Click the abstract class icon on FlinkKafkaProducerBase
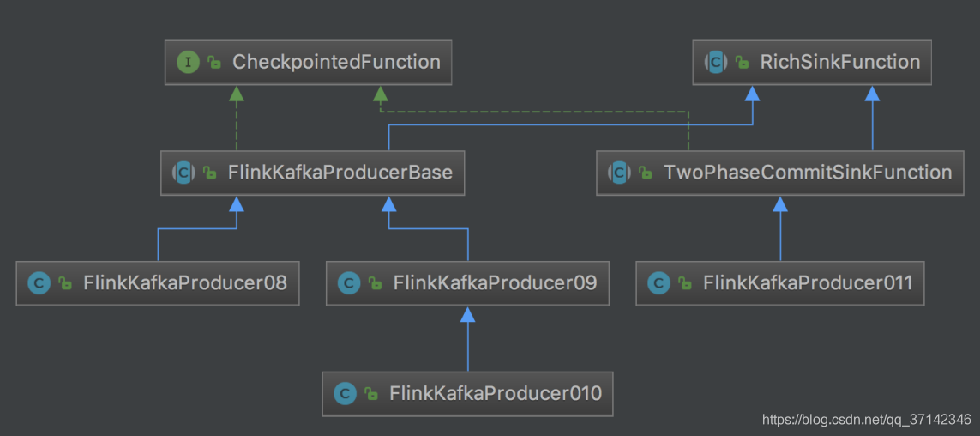 tap(183, 172)
